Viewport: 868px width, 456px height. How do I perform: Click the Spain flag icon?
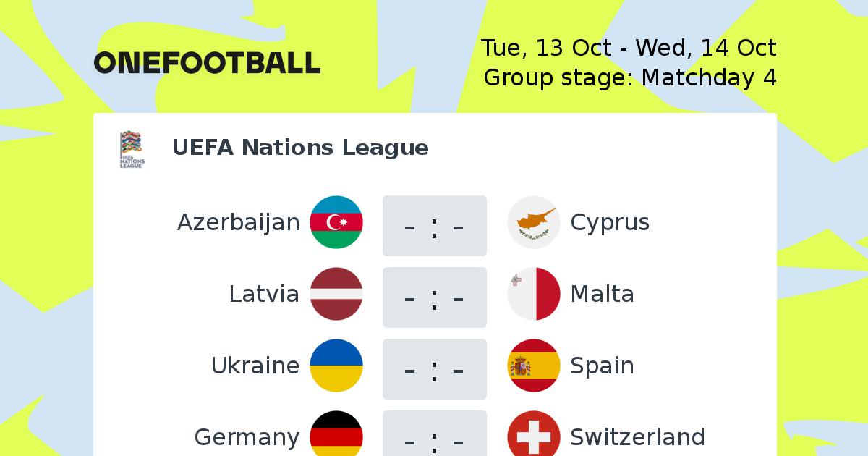tap(534, 366)
